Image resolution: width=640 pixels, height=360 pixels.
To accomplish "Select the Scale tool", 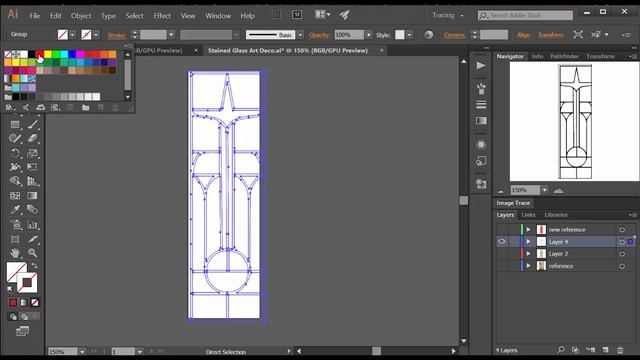I will pos(33,153).
